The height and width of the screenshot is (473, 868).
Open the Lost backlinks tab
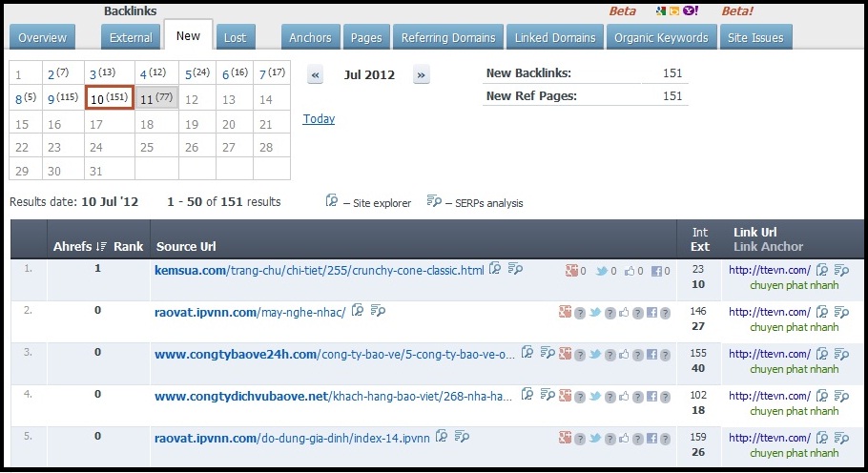236,37
